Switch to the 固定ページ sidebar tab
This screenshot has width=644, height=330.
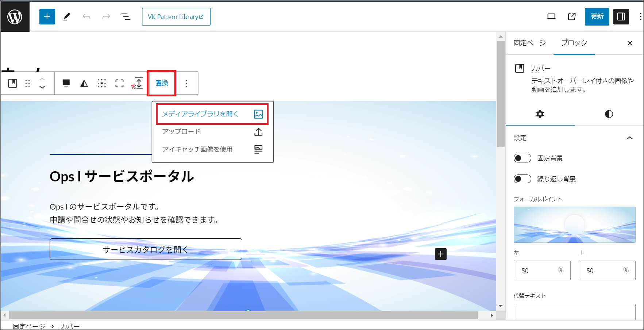[529, 43]
